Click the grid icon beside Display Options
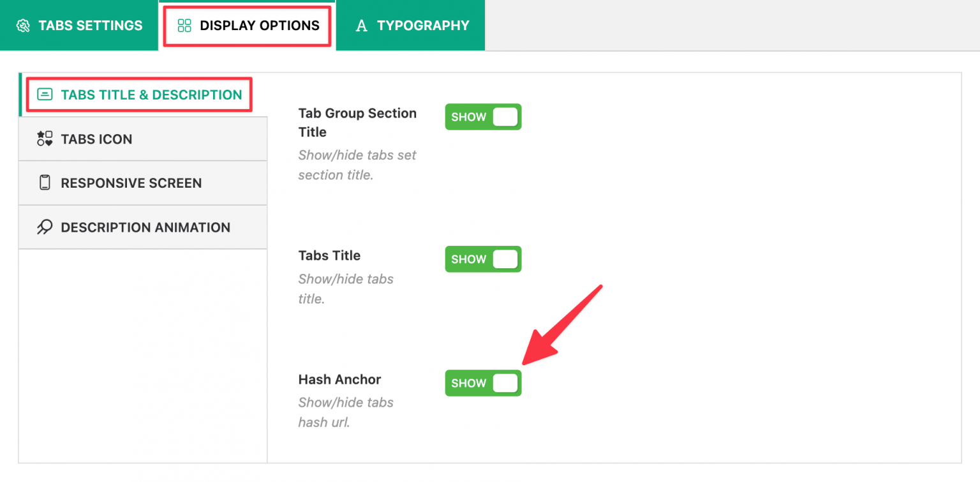Image resolution: width=980 pixels, height=482 pixels. pyautogui.click(x=184, y=26)
